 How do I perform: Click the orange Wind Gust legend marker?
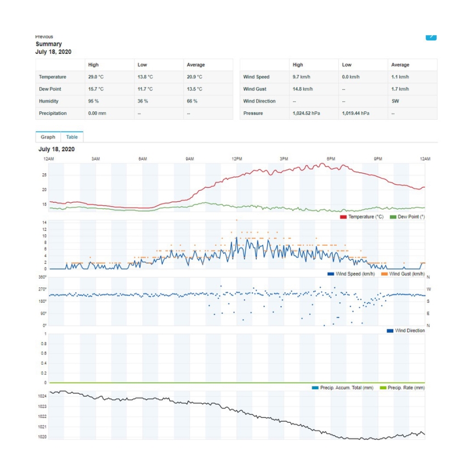[384, 274]
